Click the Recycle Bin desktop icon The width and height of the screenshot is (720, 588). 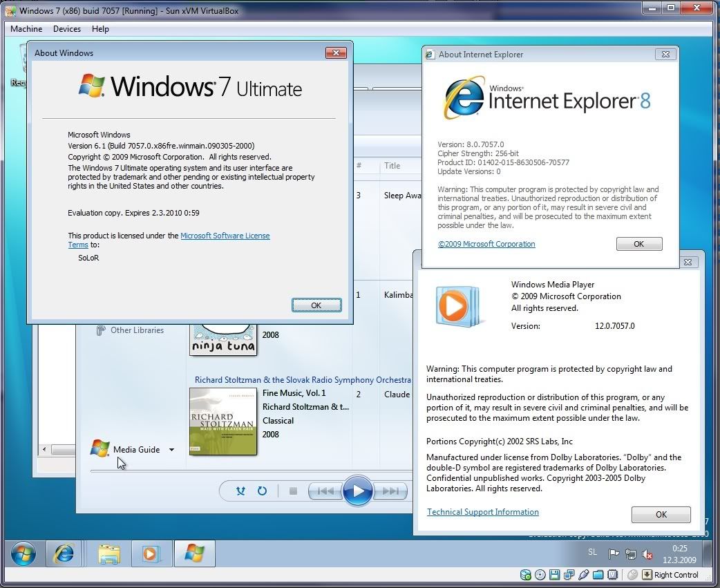19,66
